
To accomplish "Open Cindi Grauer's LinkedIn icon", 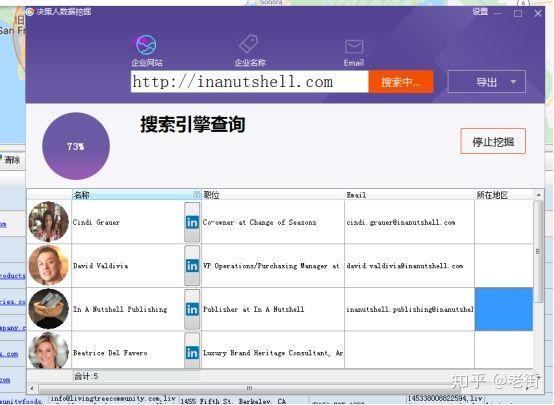I will (192, 222).
